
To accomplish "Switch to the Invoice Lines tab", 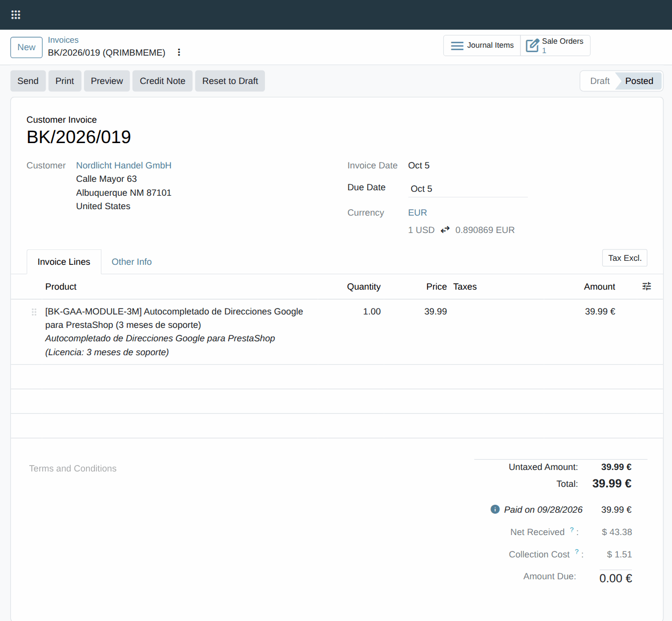I will pyautogui.click(x=64, y=262).
